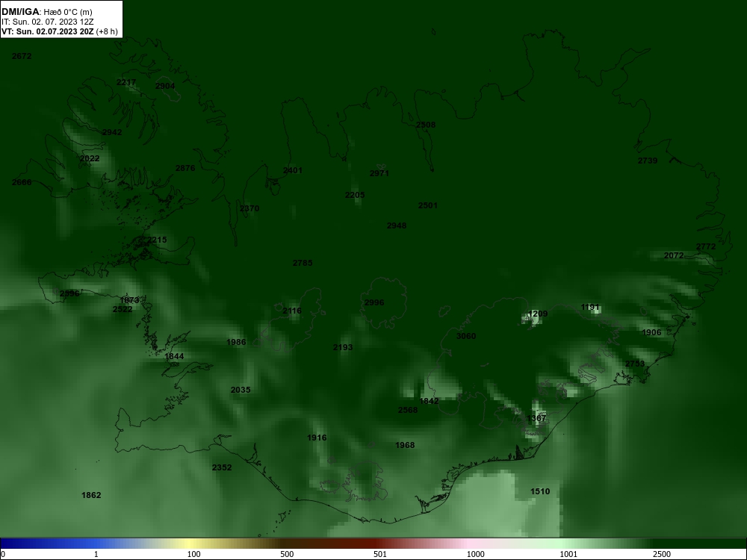Click the map value 2672

coord(22,56)
